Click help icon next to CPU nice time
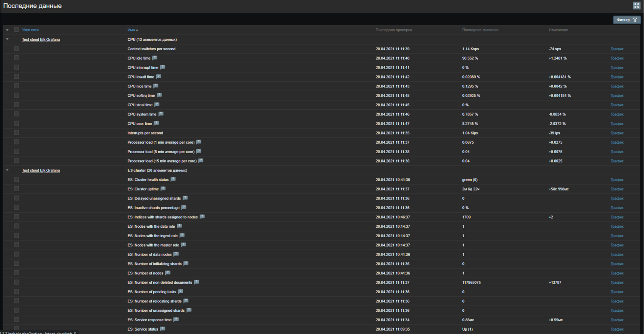Screen dimensions: 644x334 coord(156,86)
